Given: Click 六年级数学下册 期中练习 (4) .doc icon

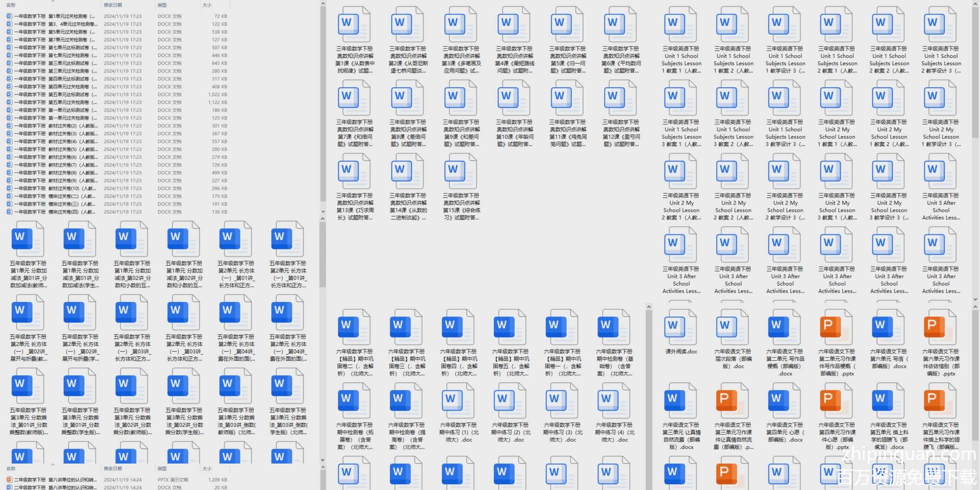Looking at the screenshot, I should coord(613,401).
